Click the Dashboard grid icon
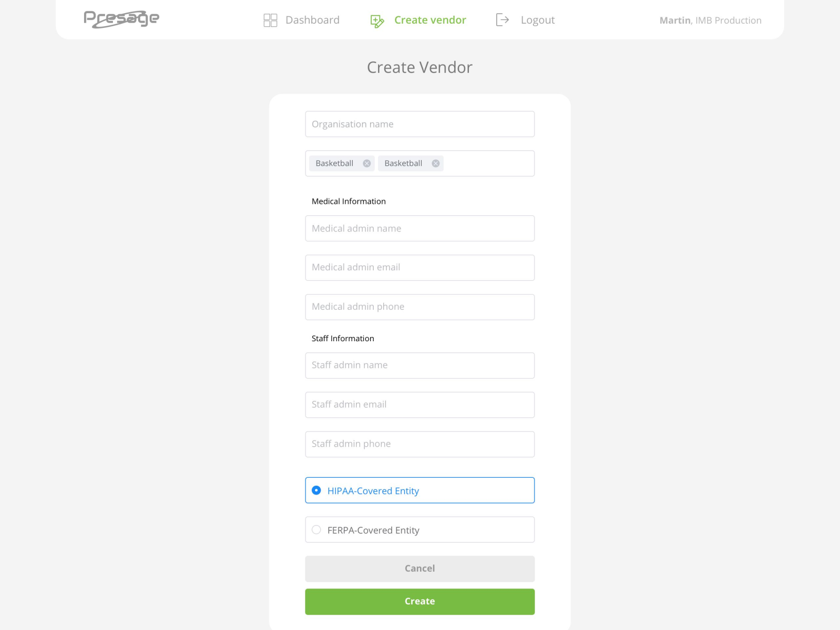Screen dimensions: 840x630 click(x=270, y=20)
